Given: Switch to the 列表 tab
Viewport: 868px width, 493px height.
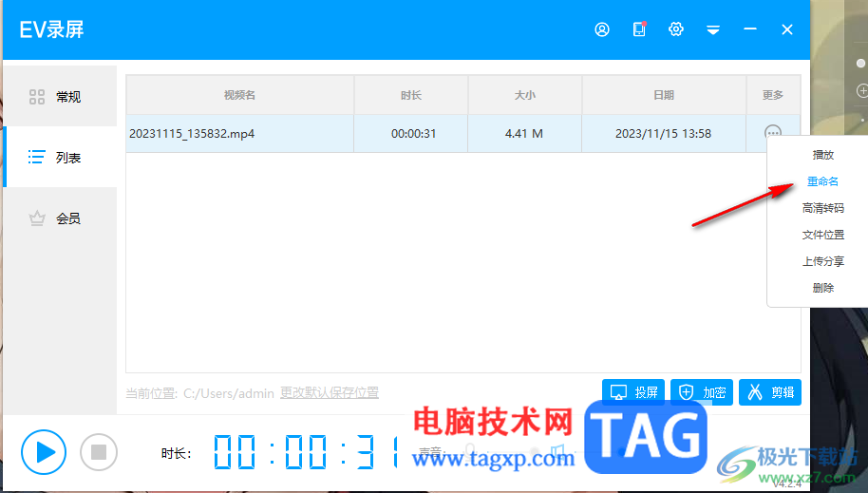Looking at the screenshot, I should click(60, 158).
